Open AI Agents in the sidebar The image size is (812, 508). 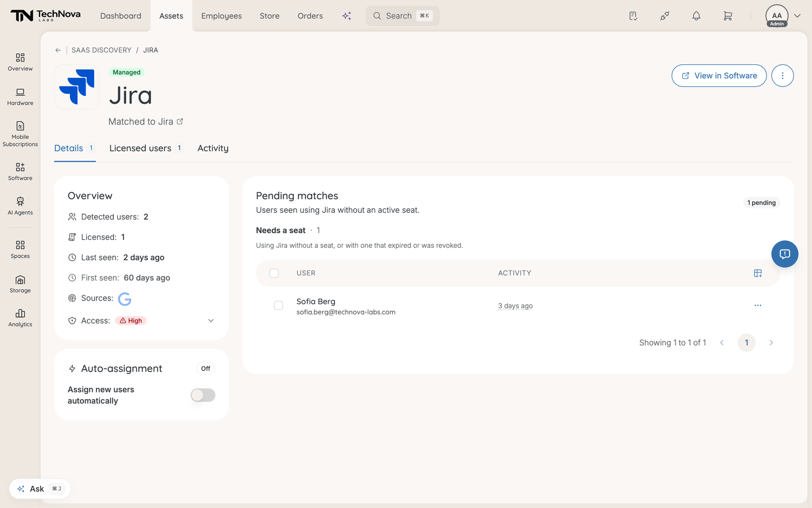click(x=20, y=206)
